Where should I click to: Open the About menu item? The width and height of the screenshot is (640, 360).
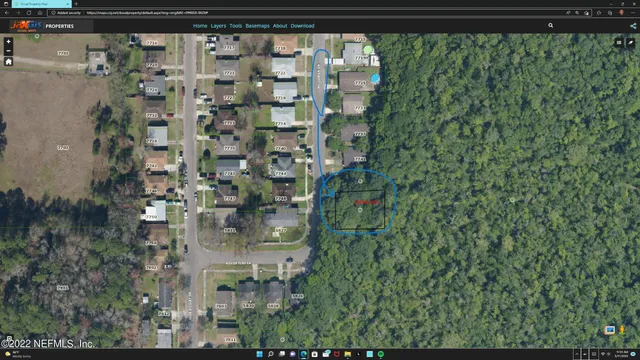(280, 26)
